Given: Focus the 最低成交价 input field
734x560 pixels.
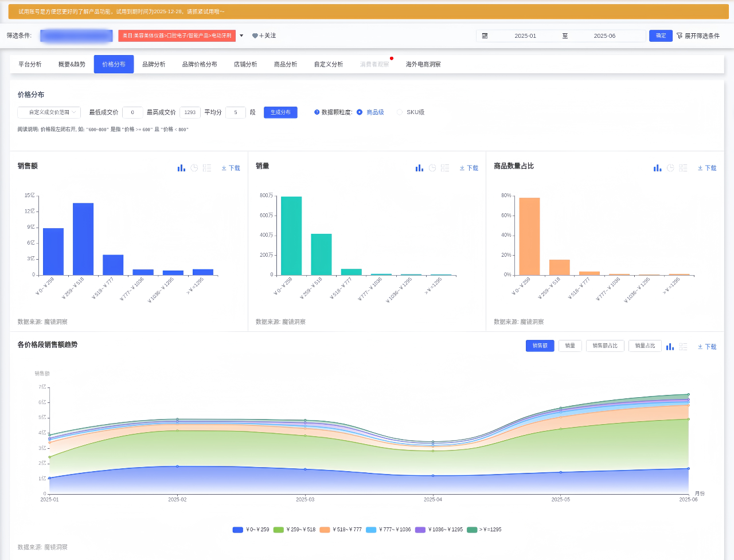Looking at the screenshot, I should coord(132,112).
